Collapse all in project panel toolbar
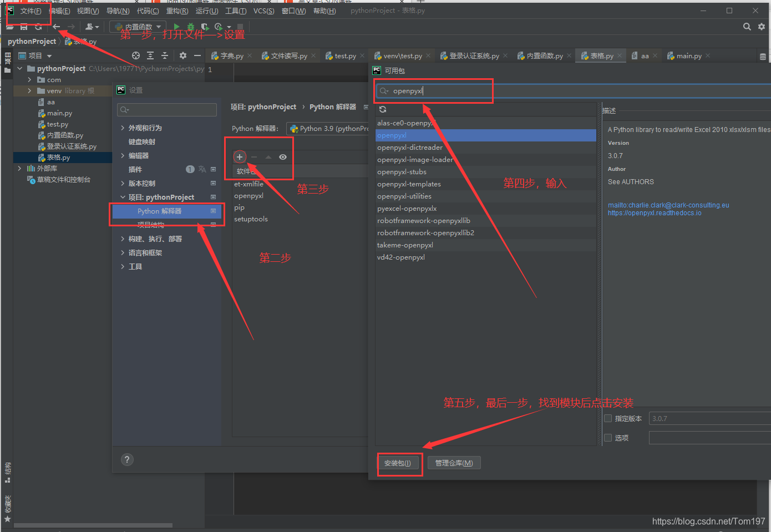This screenshot has height=532, width=771. click(x=165, y=55)
